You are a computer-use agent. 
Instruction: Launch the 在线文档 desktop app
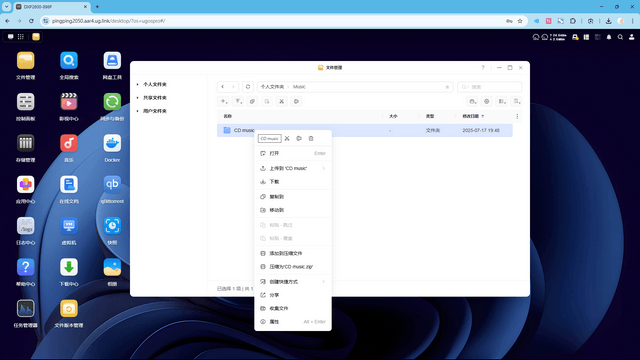pos(69,184)
